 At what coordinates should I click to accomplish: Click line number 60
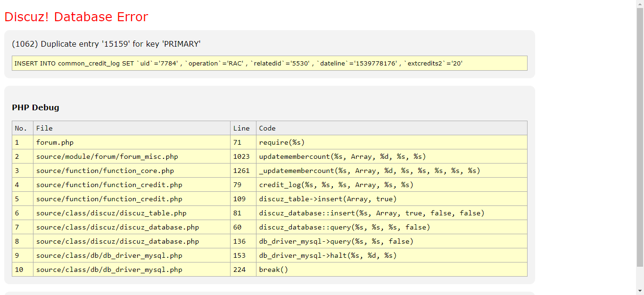click(x=237, y=227)
